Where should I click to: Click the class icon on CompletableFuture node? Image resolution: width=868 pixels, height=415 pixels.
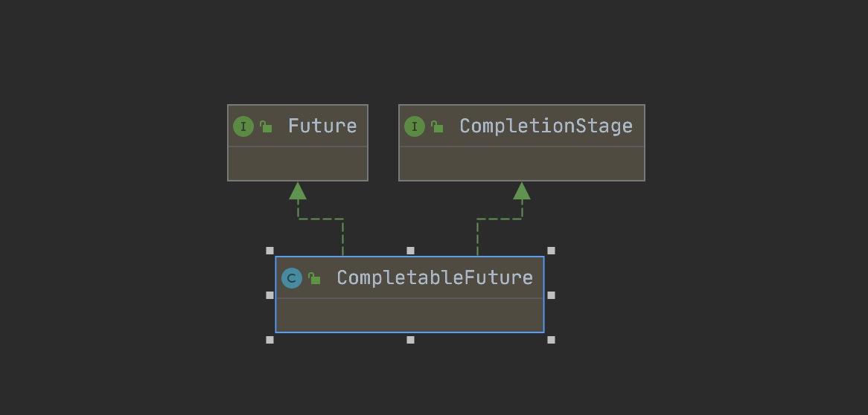[x=291, y=277]
